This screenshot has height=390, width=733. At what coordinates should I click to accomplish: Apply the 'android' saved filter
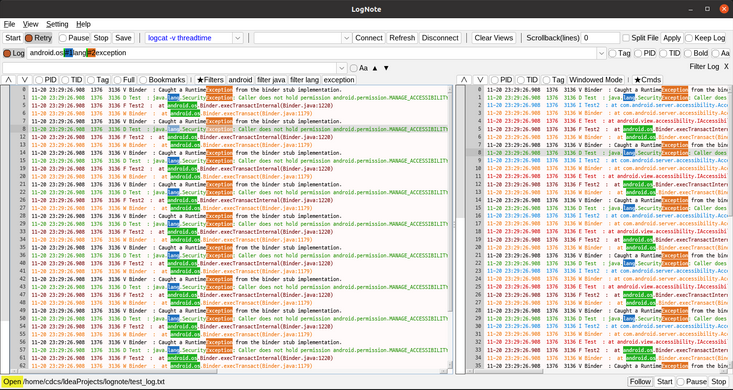click(240, 80)
